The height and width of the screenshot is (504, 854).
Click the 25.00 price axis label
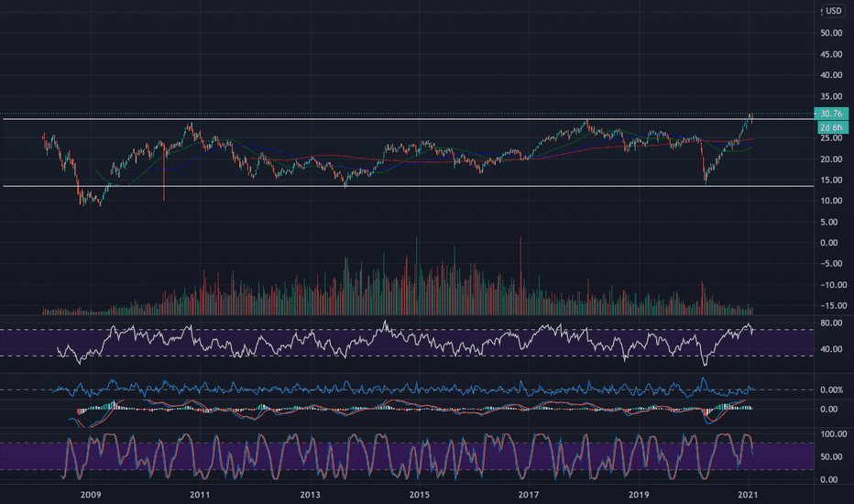[x=831, y=138]
